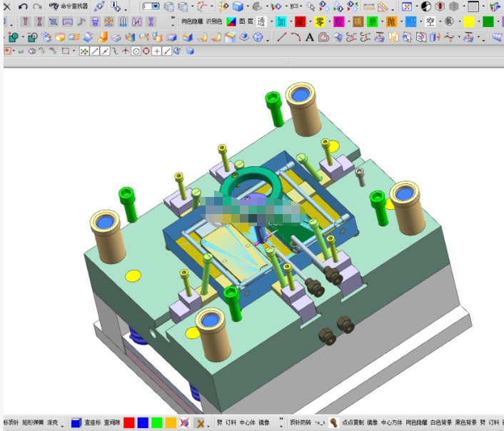Toggle the plus-sign point snap

[x=156, y=51]
